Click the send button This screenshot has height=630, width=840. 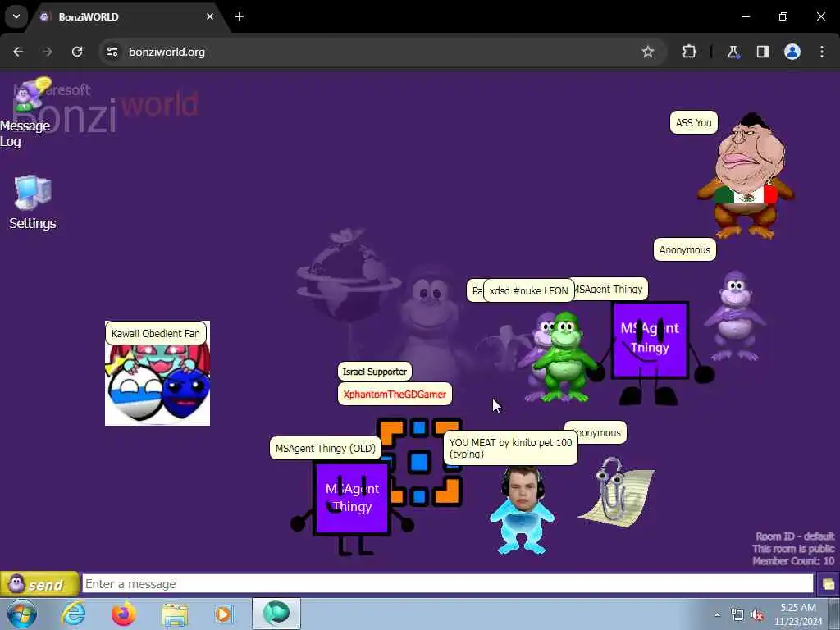pos(39,584)
